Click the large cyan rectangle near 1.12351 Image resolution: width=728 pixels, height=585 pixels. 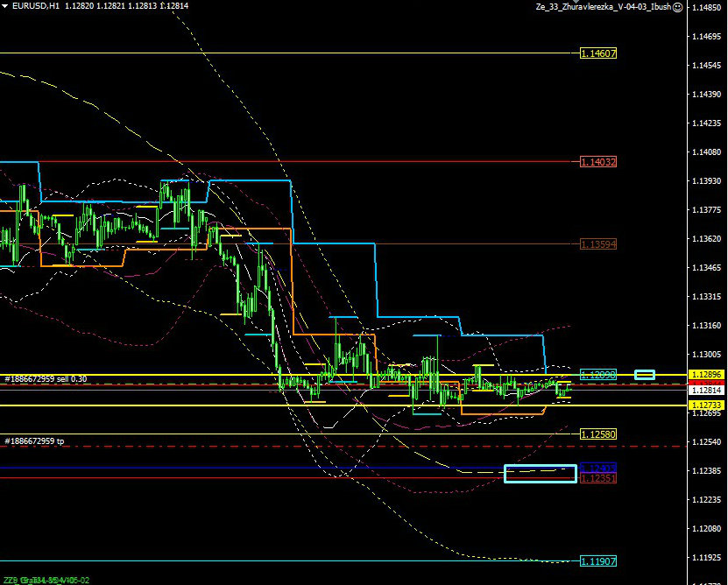(x=541, y=474)
